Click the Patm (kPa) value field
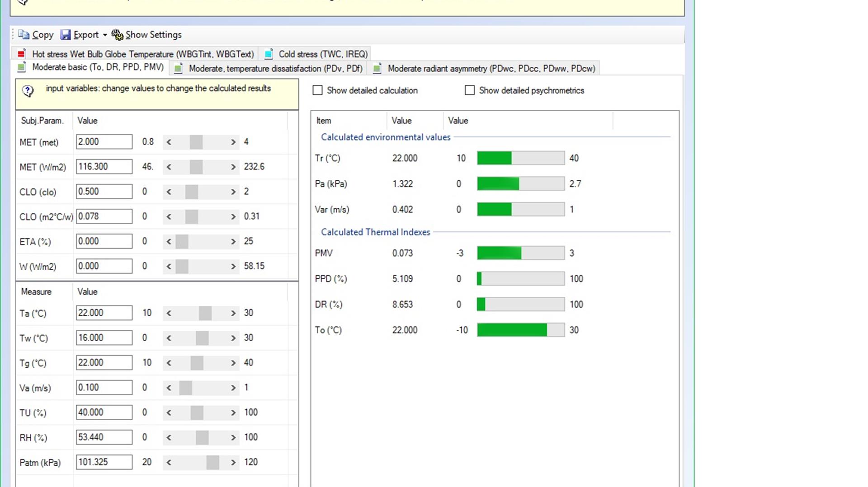This screenshot has height=487, width=868. (104, 462)
